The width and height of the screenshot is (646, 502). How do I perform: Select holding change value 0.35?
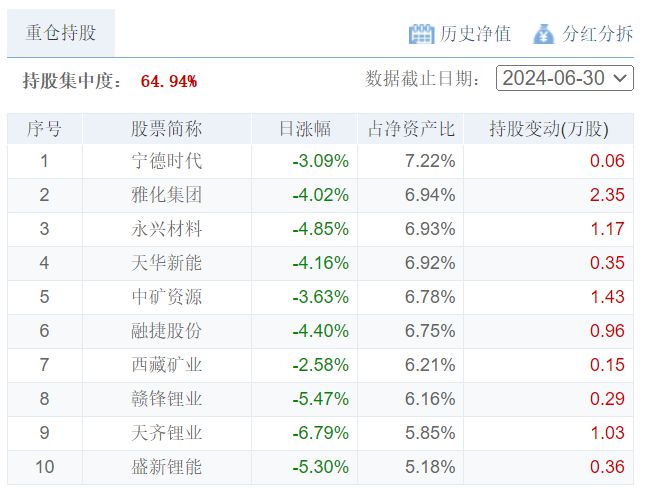point(607,263)
